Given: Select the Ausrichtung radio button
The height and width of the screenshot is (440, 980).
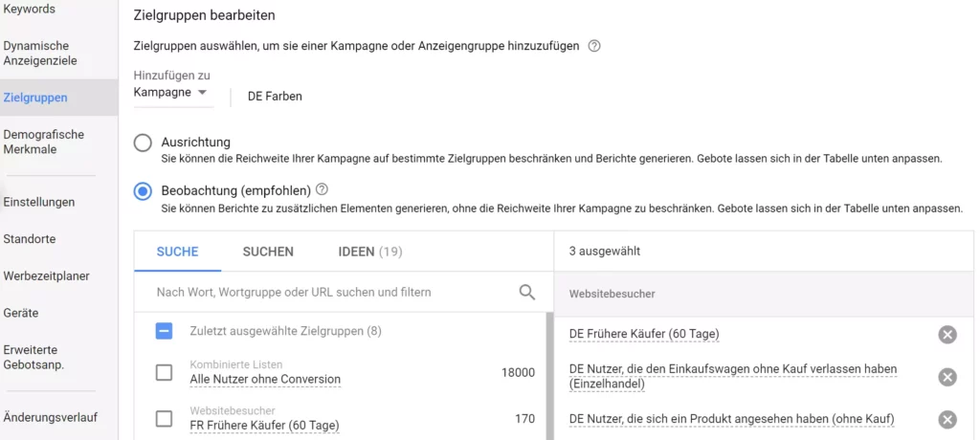Looking at the screenshot, I should (x=143, y=143).
